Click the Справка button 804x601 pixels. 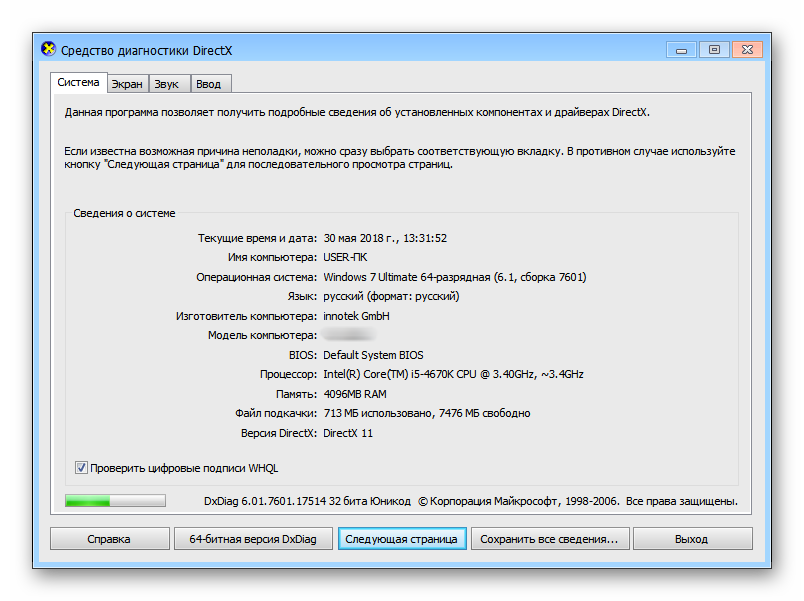[109, 539]
